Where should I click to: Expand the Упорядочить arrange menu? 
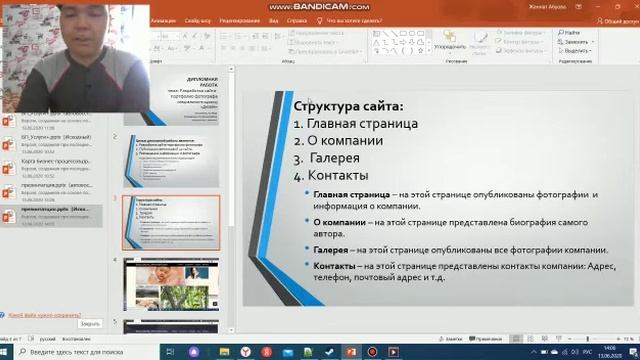coord(450,43)
